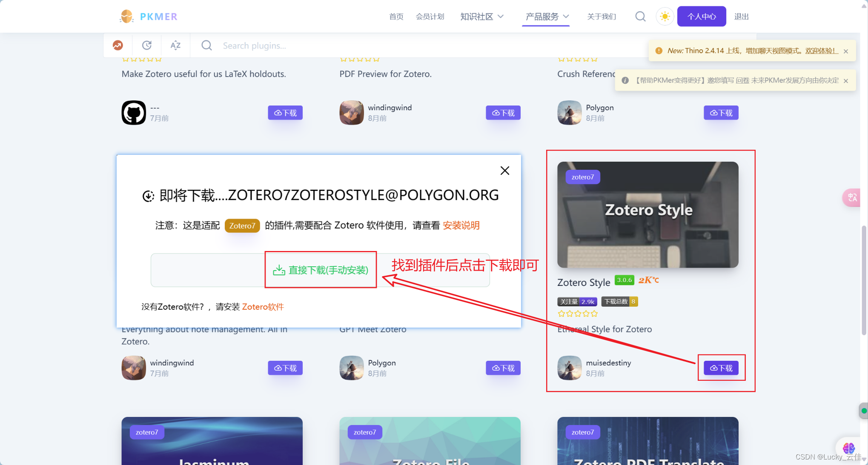
Task: Click the download icon beside 即将下载 title
Action: 148,196
